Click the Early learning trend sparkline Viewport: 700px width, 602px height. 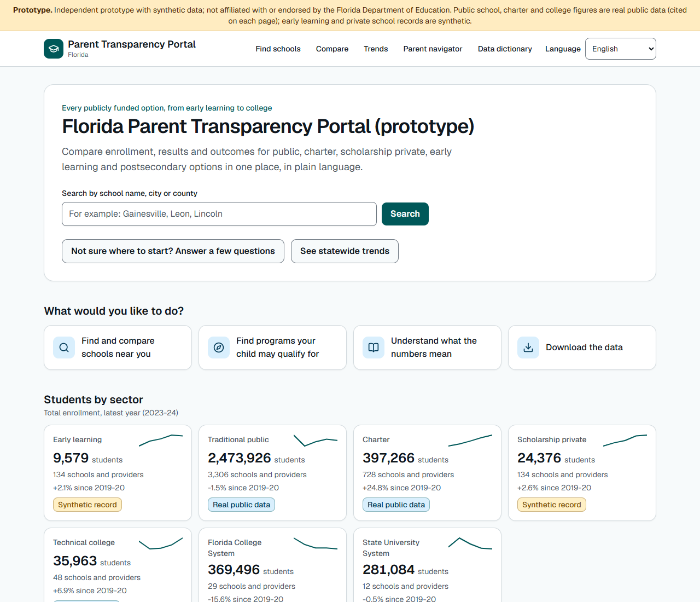161,441
